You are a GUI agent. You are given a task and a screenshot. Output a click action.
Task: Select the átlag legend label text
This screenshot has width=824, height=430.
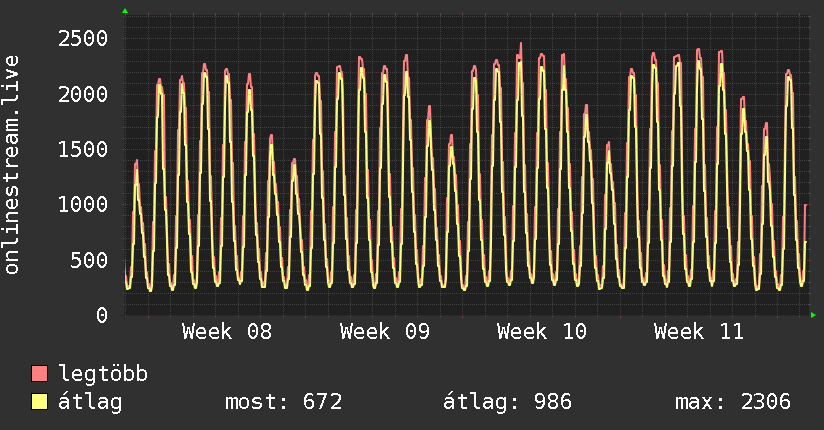[91, 403]
